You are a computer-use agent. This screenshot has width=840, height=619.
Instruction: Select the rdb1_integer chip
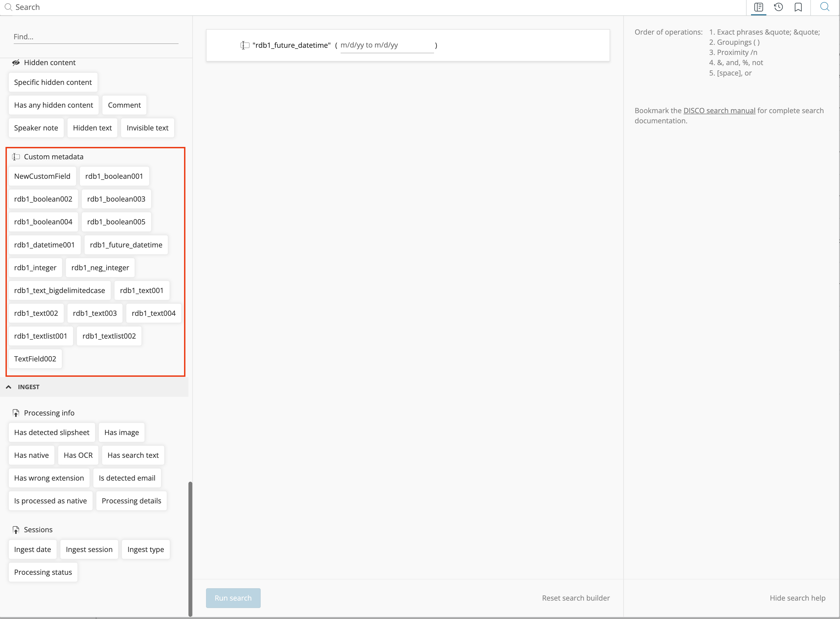(x=35, y=267)
